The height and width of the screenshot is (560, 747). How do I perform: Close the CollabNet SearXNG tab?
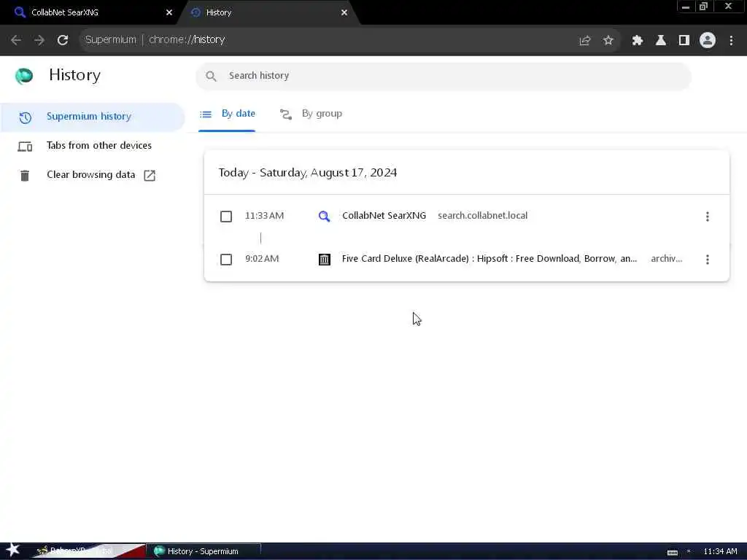tap(169, 12)
